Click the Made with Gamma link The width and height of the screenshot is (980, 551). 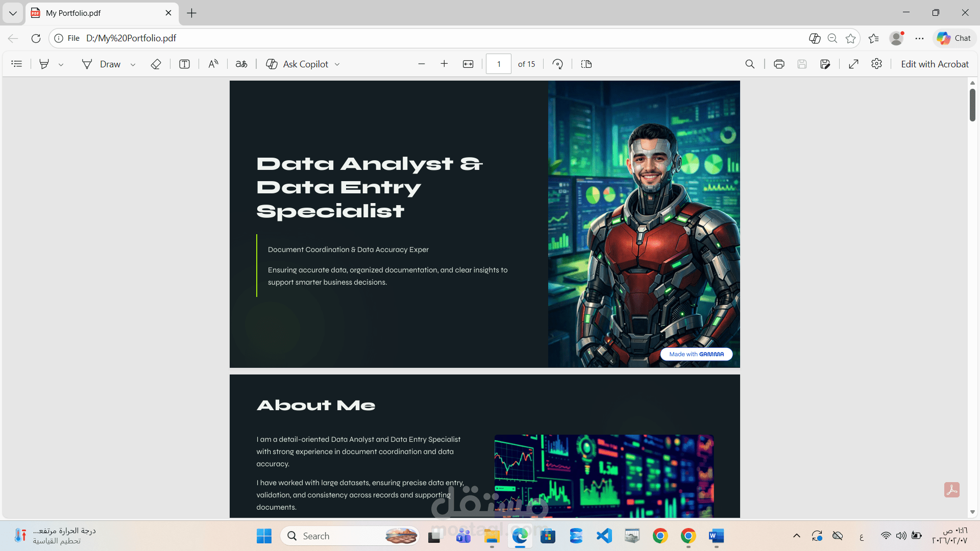(x=696, y=354)
